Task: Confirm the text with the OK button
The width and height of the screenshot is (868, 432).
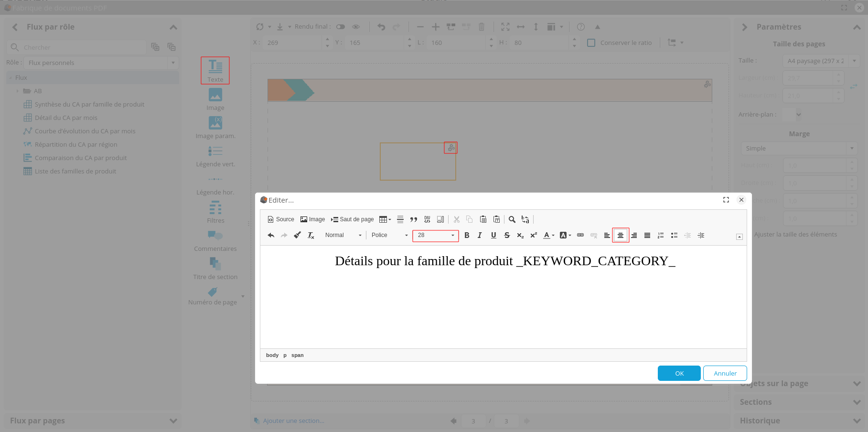Action: point(679,373)
